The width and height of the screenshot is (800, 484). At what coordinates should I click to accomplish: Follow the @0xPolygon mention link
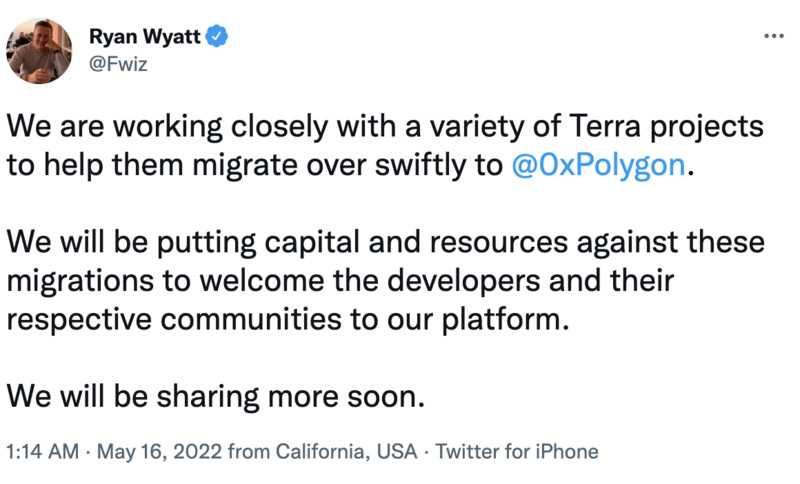(x=599, y=165)
